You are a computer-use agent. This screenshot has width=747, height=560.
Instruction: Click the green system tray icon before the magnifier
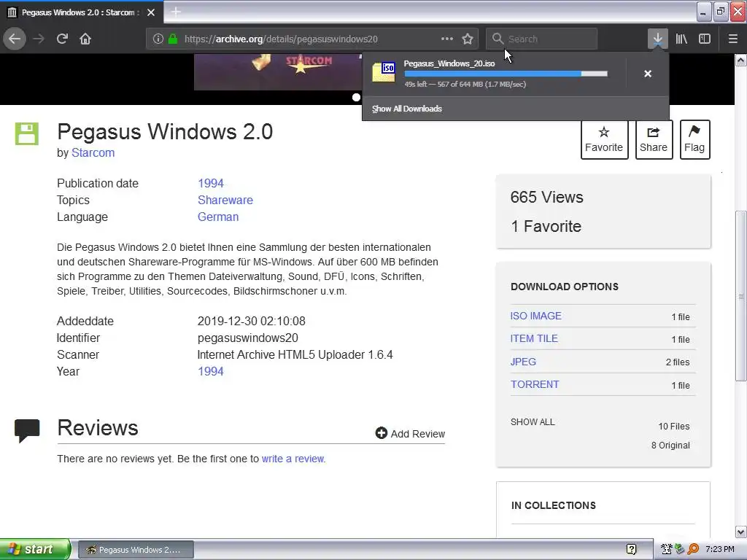coord(679,550)
